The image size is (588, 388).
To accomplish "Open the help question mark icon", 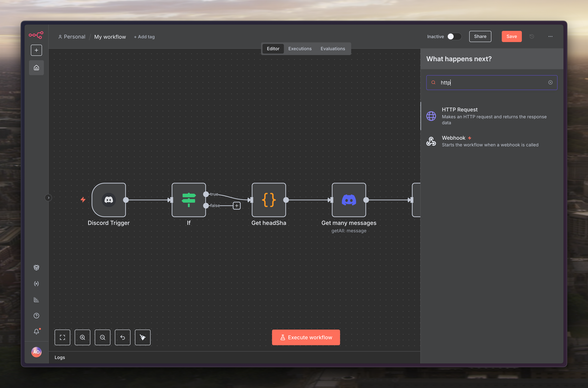I will (36, 316).
